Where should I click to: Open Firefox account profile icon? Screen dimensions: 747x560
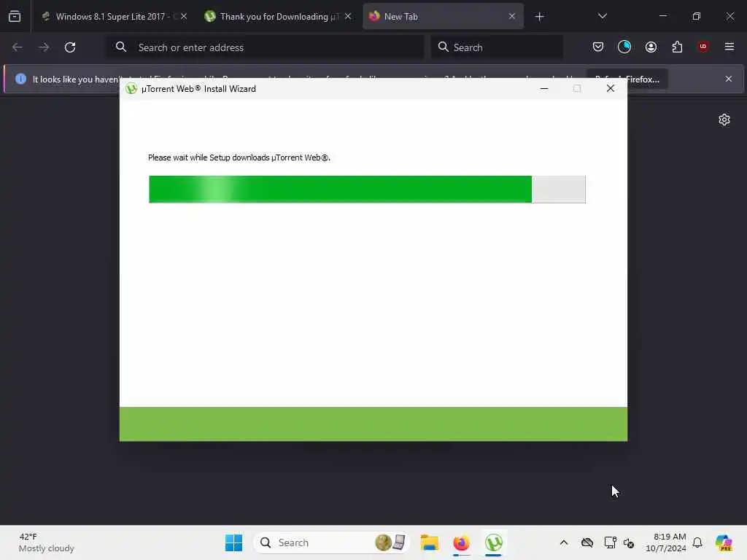[651, 47]
